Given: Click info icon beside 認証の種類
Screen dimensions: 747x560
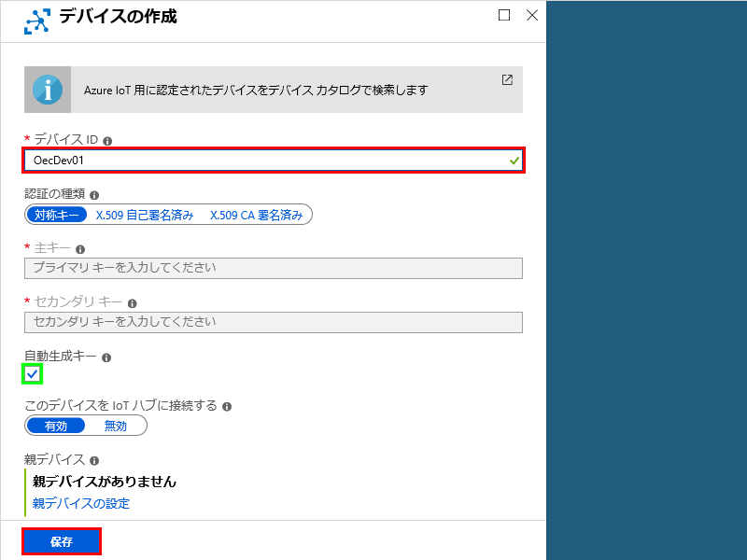Looking at the screenshot, I should coord(94,195).
